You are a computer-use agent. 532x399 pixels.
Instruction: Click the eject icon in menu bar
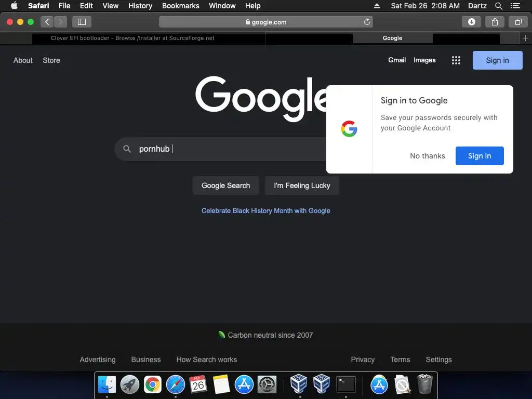377,6
